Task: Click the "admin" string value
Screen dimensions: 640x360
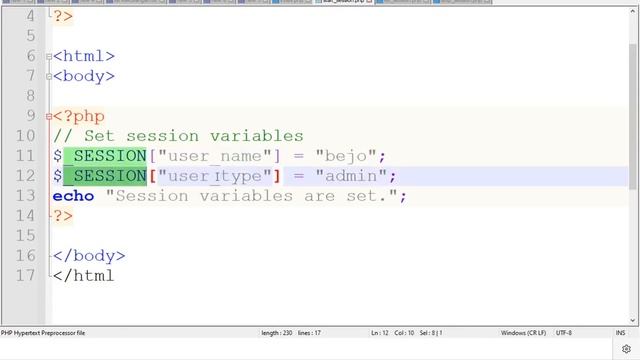Action: (x=351, y=176)
